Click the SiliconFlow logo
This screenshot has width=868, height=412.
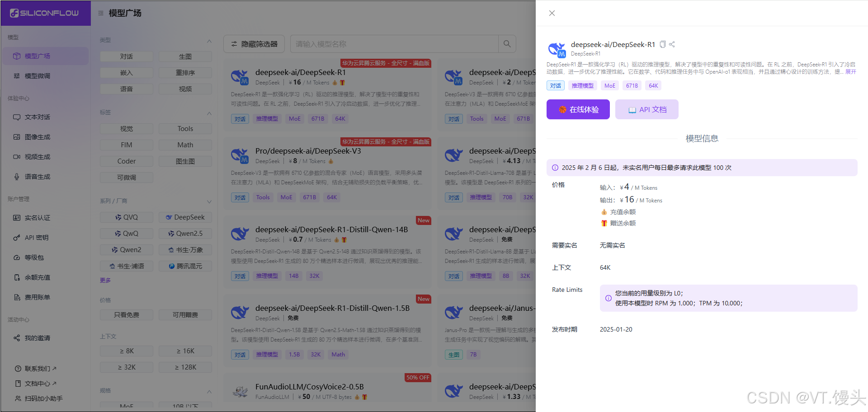click(x=44, y=13)
